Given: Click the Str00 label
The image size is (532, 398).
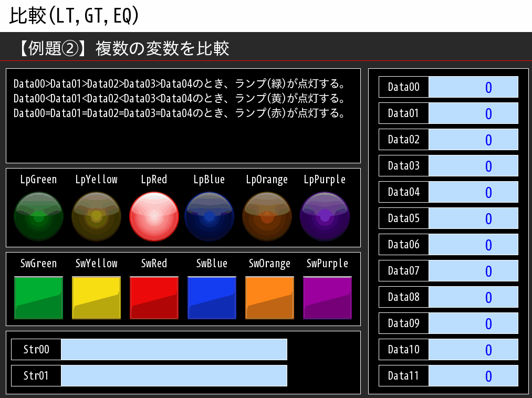Looking at the screenshot, I should pos(36,350).
